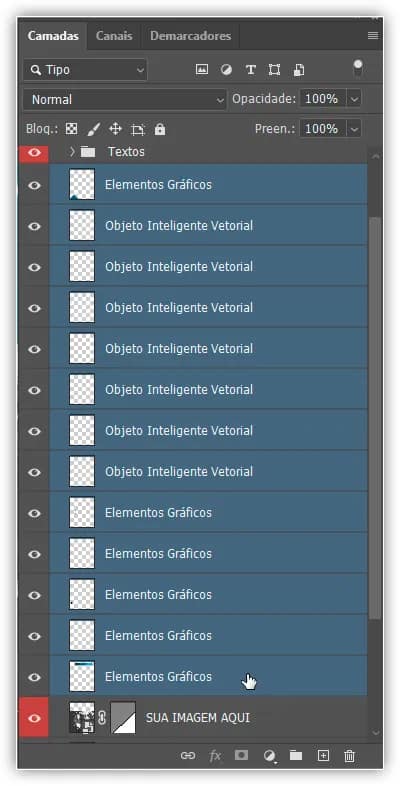
Task: Toggle eye of Elementos Gráficos below last Objeto
Action: coord(34,513)
